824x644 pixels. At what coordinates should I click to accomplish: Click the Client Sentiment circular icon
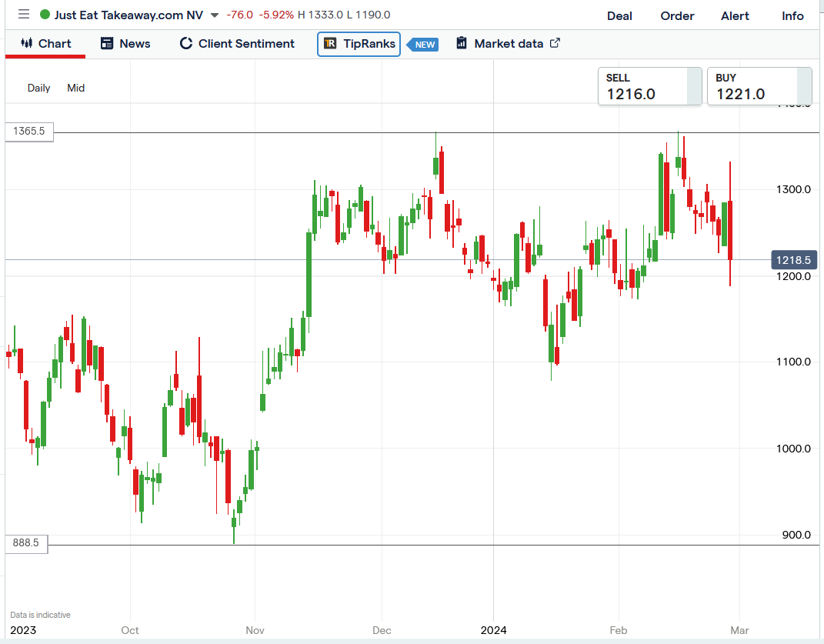point(186,43)
